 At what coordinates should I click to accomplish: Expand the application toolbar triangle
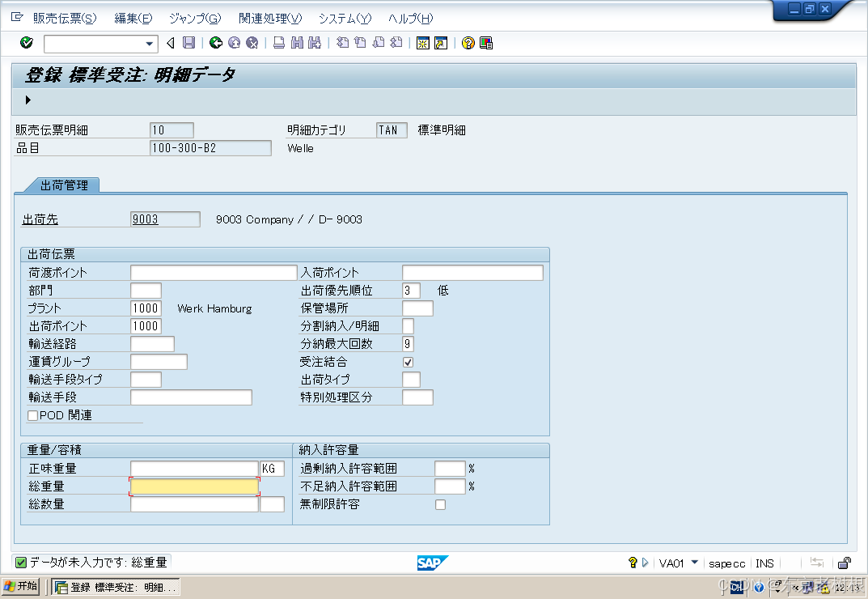tap(28, 100)
